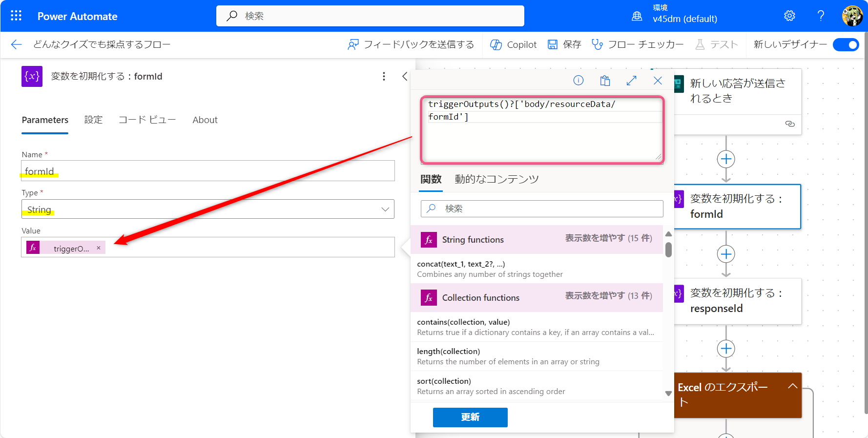The height and width of the screenshot is (438, 868).
Task: Select the 変数を初期化する：responseId card
Action: [738, 301]
